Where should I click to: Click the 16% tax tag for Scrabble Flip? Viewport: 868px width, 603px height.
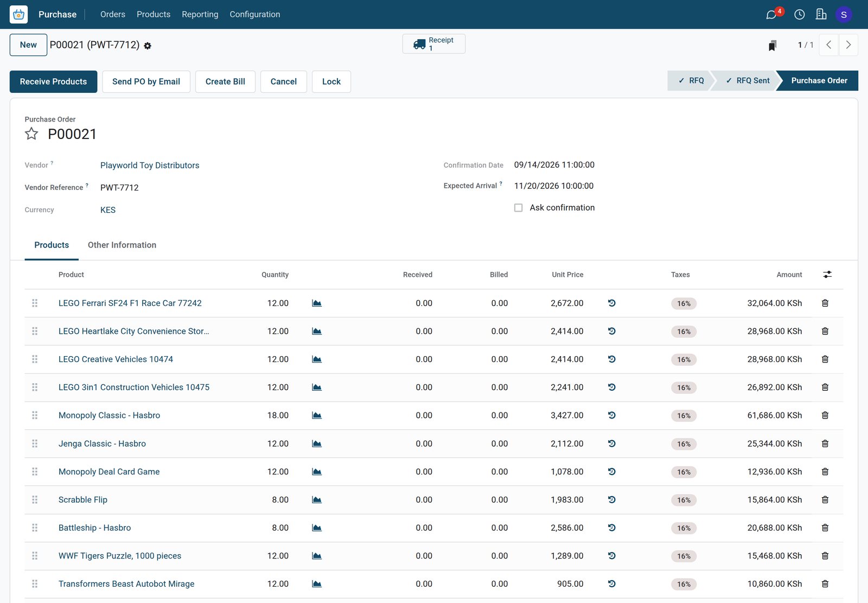point(684,500)
